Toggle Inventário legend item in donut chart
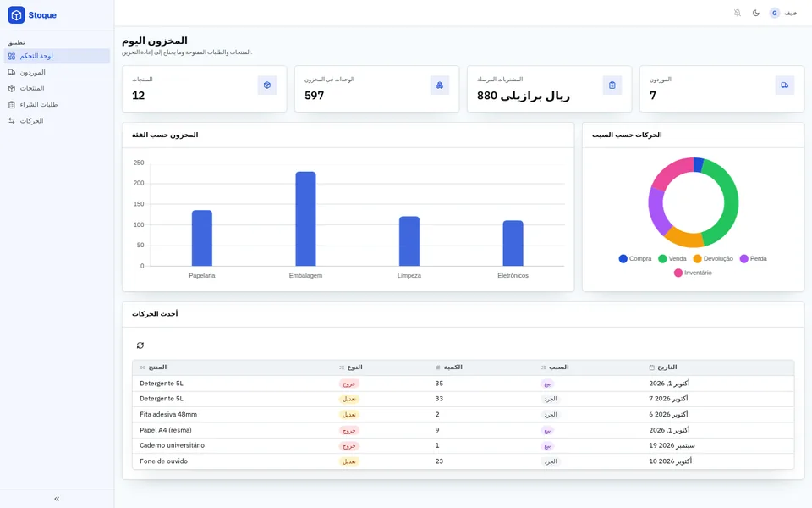 [x=693, y=273]
